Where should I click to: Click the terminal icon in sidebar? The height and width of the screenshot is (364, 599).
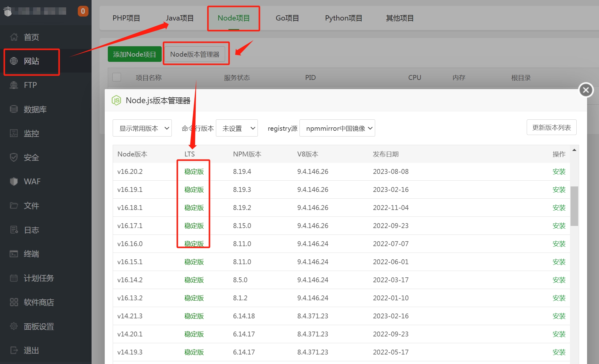14,254
